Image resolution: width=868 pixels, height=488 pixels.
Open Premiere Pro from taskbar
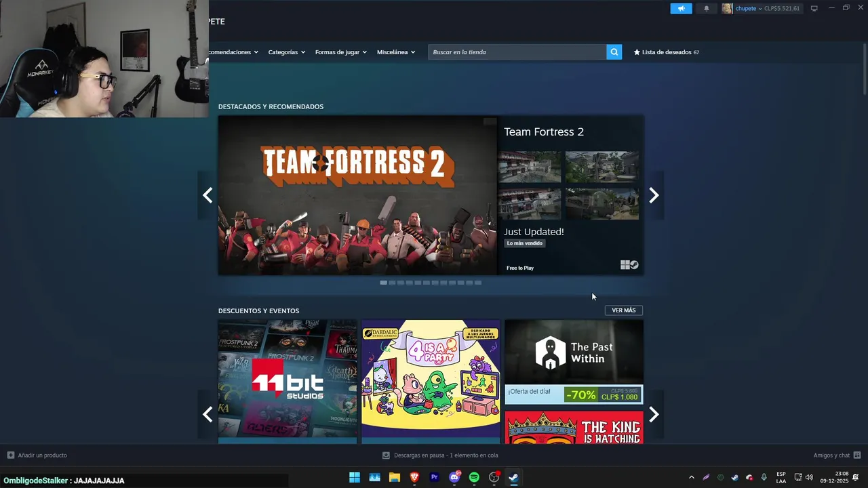(435, 477)
